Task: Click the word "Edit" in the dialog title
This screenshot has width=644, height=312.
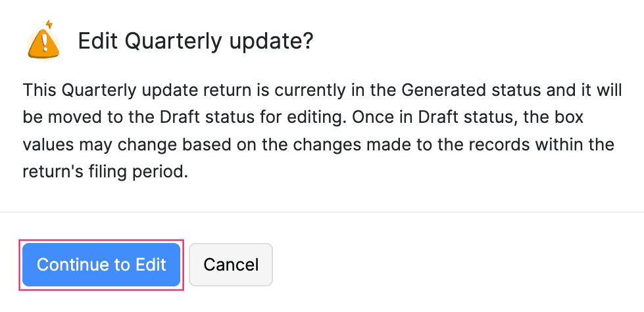Action: 99,42
